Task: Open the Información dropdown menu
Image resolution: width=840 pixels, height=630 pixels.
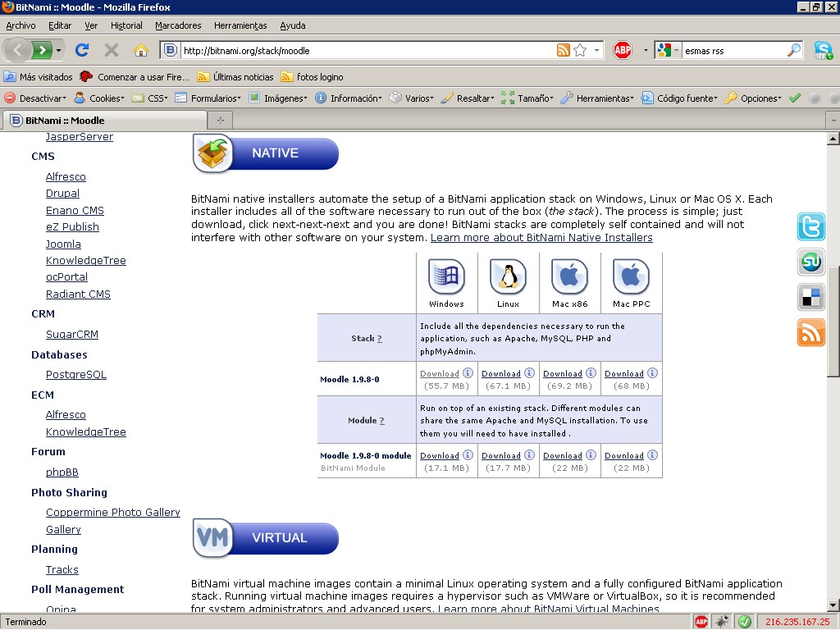Action: 349,98
